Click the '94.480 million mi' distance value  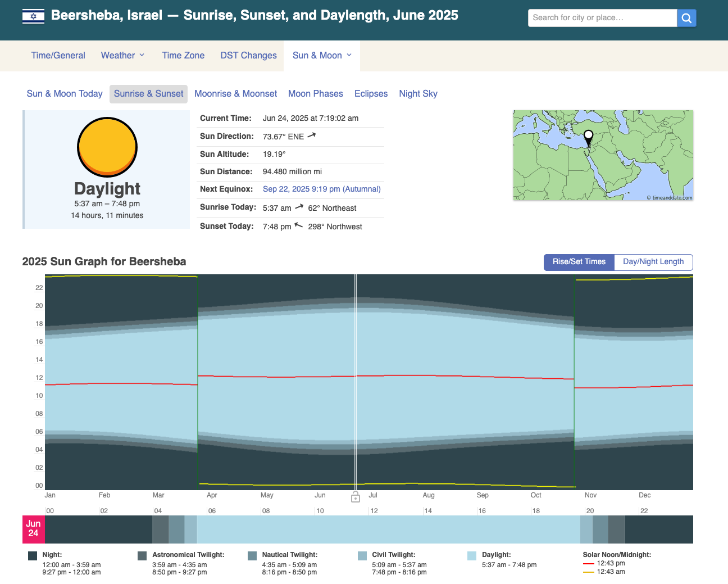click(292, 171)
